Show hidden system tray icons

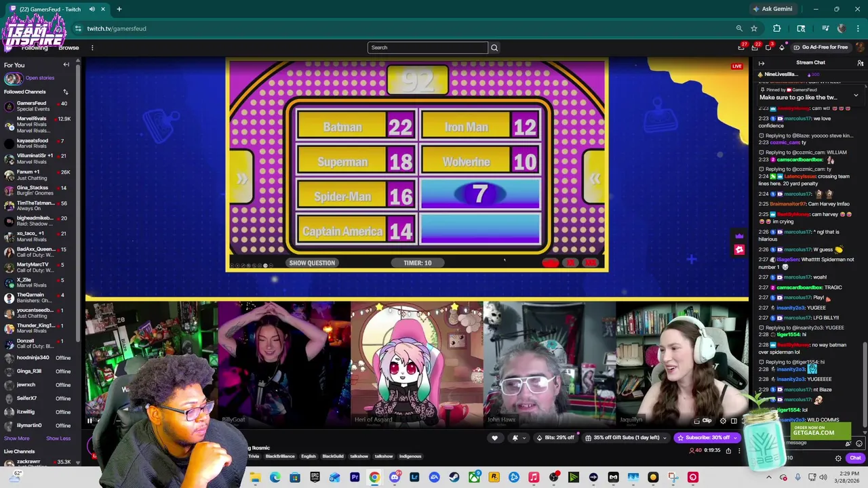[768, 477]
